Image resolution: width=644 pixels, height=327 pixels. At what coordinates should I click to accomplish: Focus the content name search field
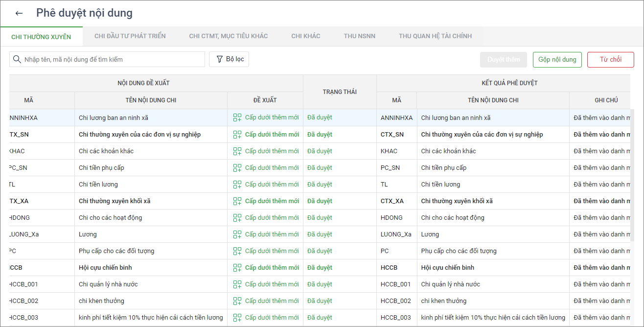113,59
